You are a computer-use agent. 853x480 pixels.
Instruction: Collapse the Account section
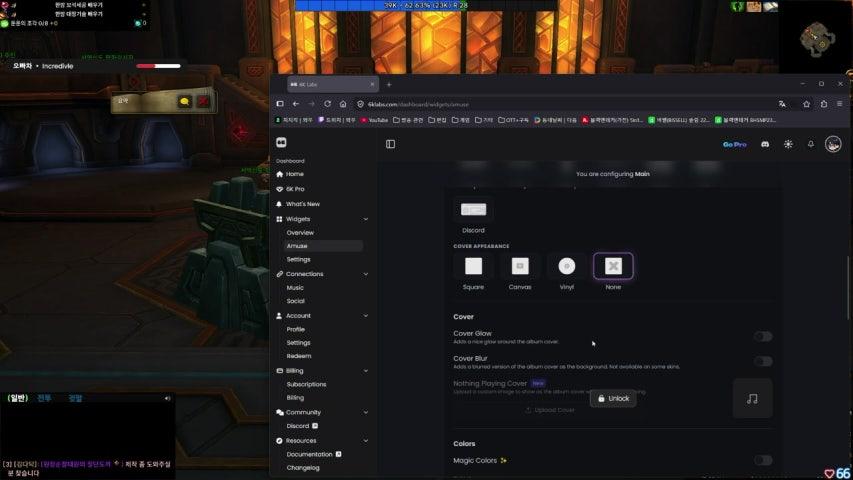(x=366, y=316)
